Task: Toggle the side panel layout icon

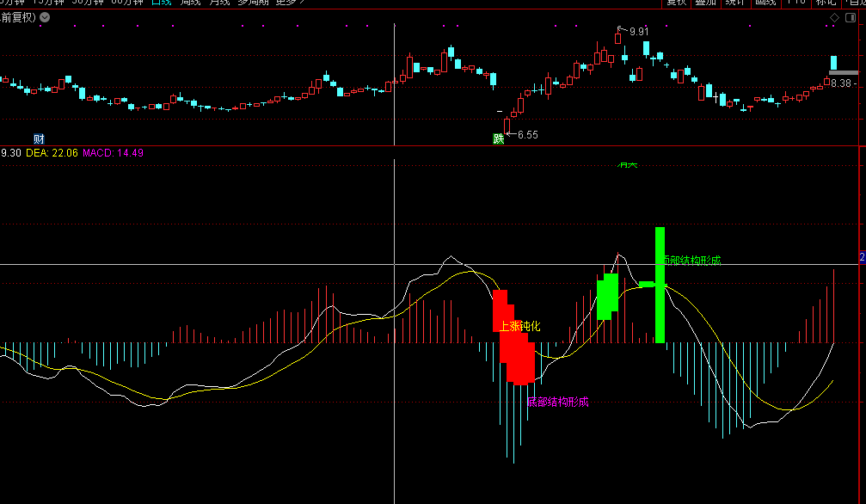Action: coord(850,18)
